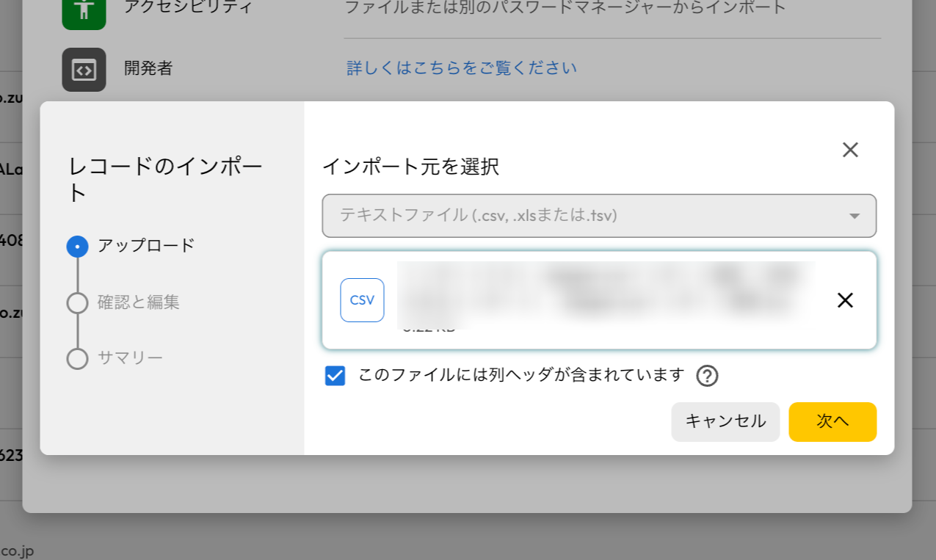Click the green Accessibility icon
The image size is (936, 560).
[84, 10]
